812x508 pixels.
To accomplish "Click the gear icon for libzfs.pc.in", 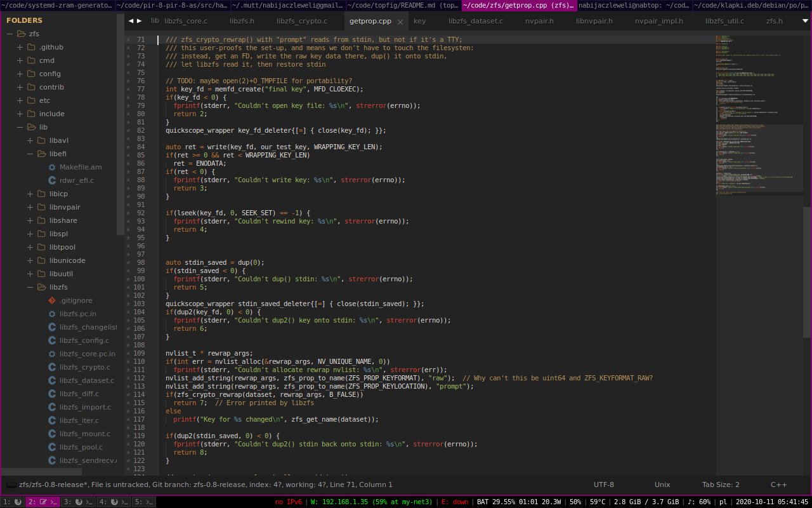I will tap(52, 314).
